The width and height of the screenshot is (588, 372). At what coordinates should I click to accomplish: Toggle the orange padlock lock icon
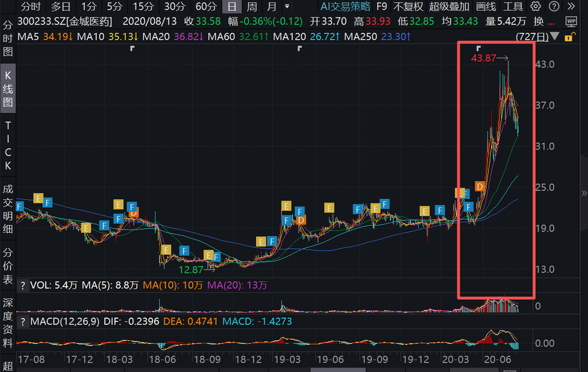[569, 37]
